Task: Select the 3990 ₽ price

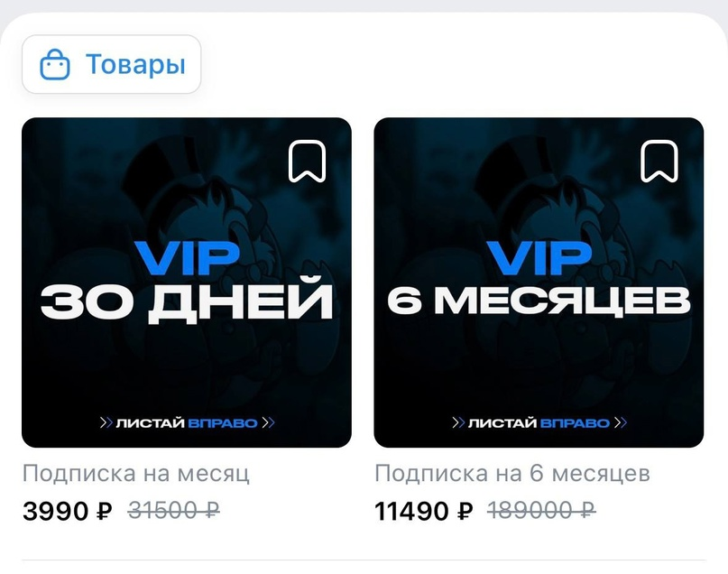Action: click(68, 512)
